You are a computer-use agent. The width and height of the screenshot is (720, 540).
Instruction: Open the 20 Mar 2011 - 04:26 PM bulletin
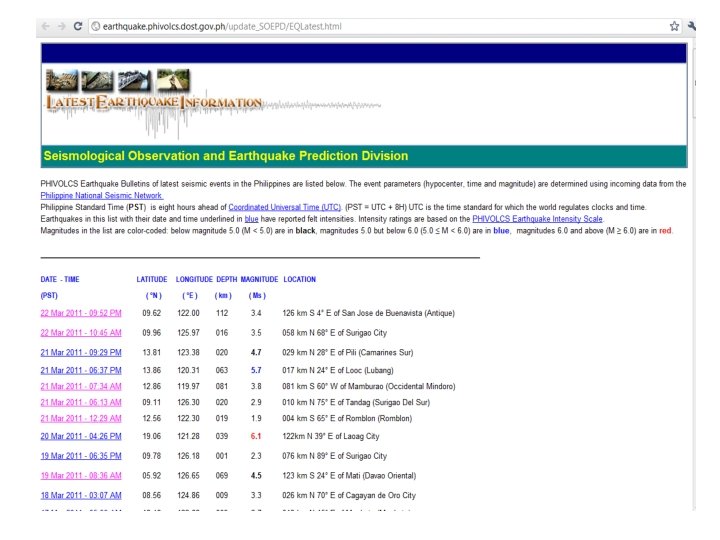(81, 436)
